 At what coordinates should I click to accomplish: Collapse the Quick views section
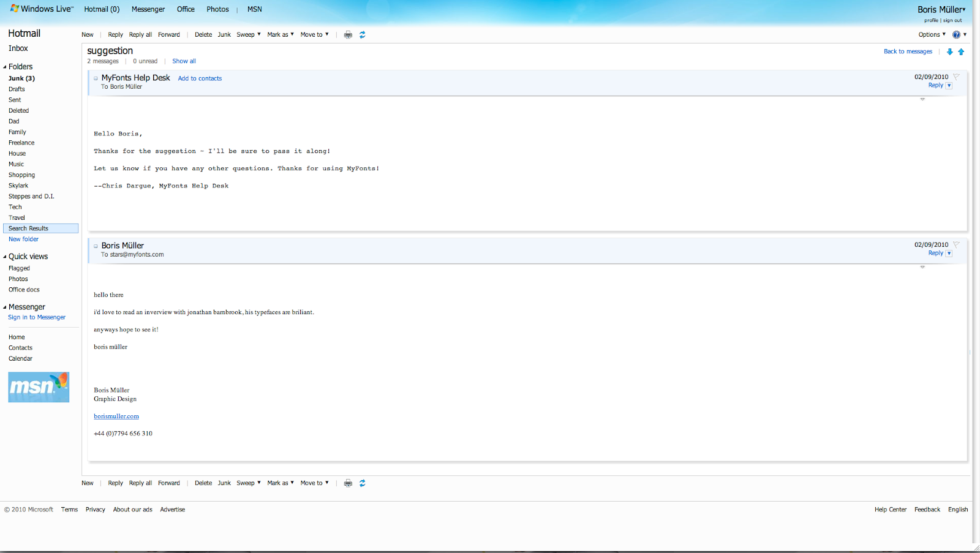(5, 257)
